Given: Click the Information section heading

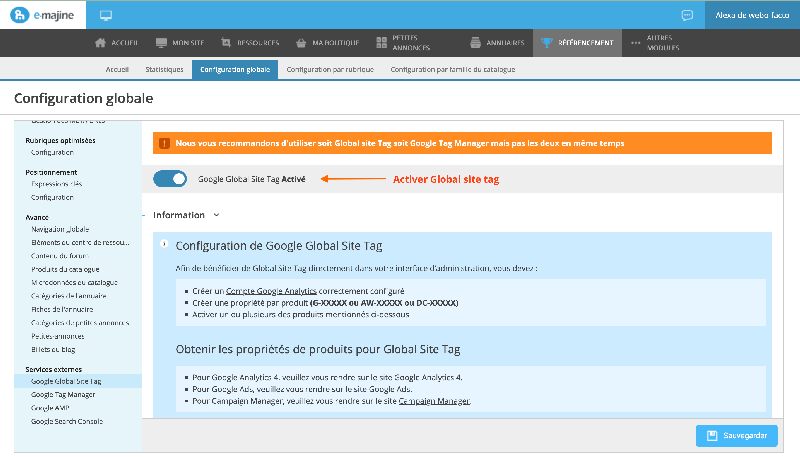Looking at the screenshot, I should click(179, 215).
